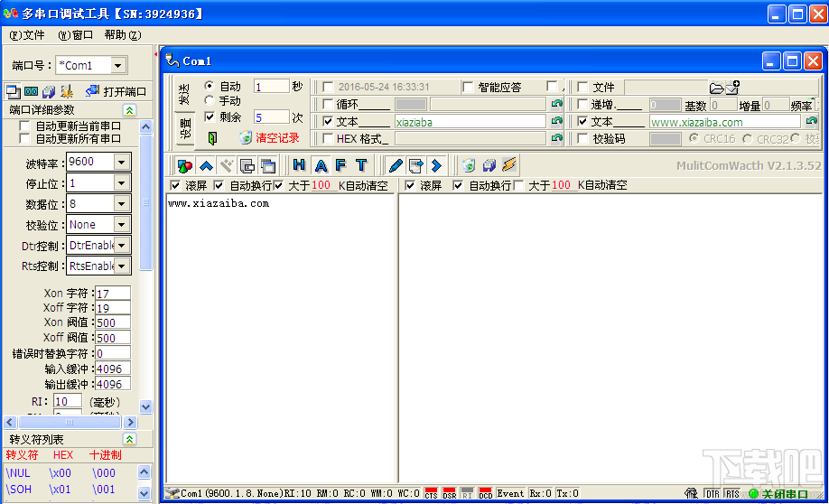Viewport: 829px width, 504px height.
Task: Click the document export arrow icon
Action: [416, 165]
